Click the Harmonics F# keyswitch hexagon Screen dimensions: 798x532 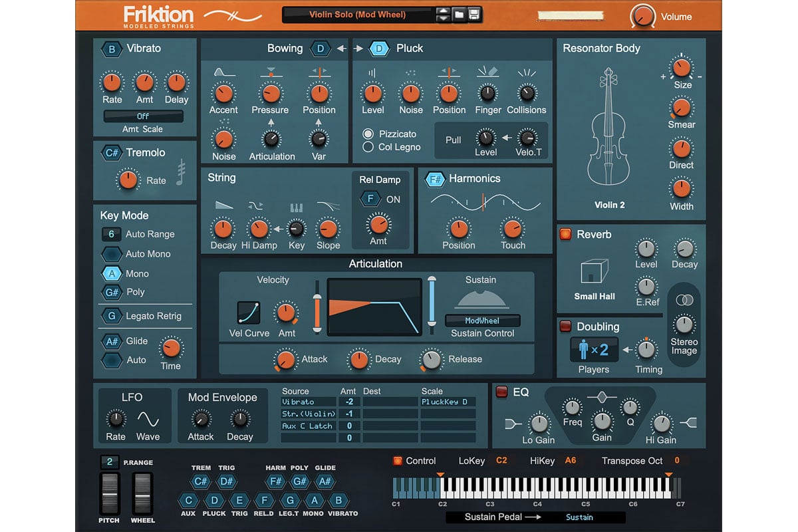pos(436,179)
